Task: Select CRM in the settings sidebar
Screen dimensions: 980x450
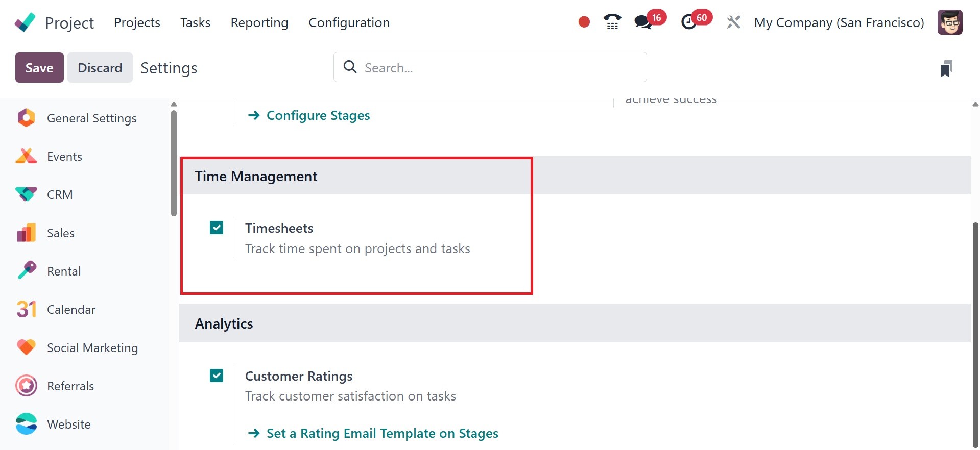Action: (60, 195)
